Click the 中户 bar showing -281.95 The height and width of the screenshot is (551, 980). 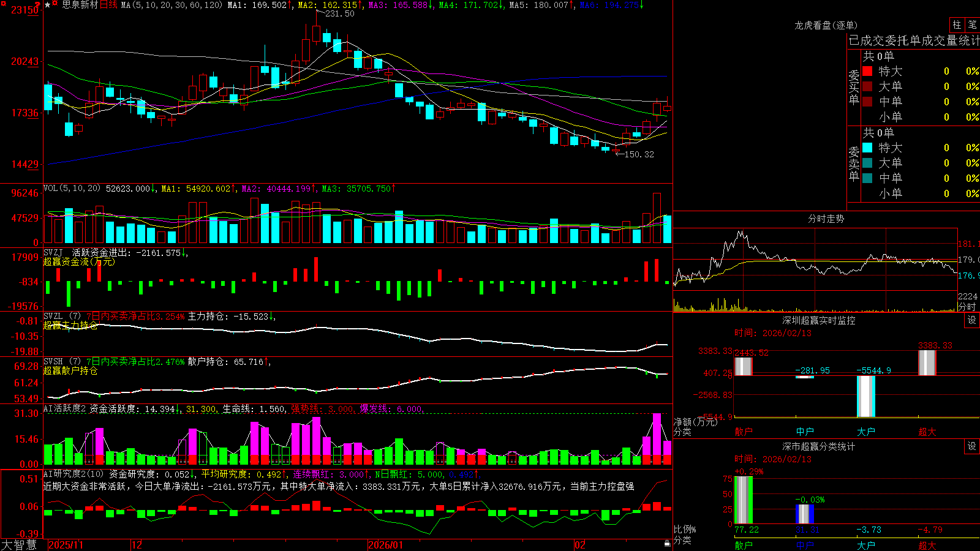pyautogui.click(x=804, y=377)
